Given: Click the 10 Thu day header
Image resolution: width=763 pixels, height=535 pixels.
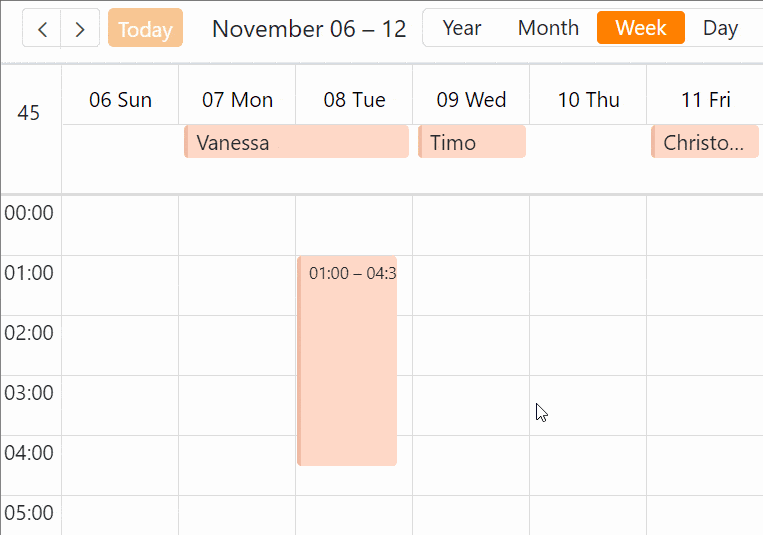Looking at the screenshot, I should pos(588,100).
